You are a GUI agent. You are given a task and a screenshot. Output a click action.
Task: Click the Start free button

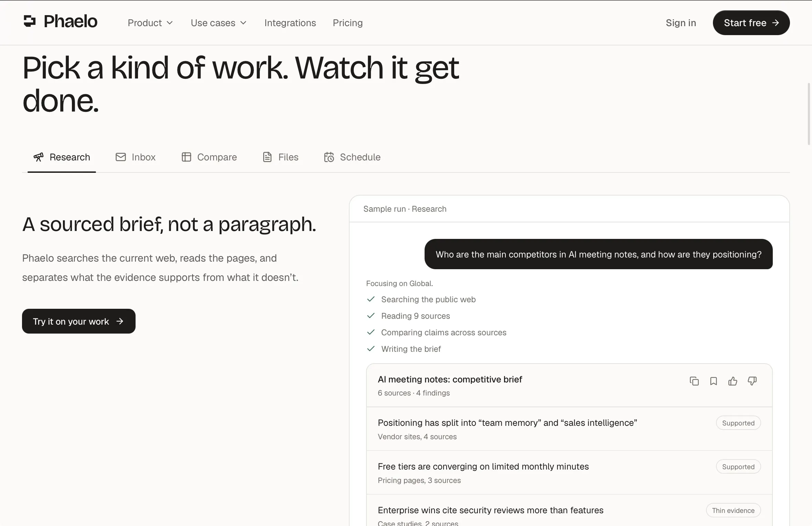[x=751, y=23]
